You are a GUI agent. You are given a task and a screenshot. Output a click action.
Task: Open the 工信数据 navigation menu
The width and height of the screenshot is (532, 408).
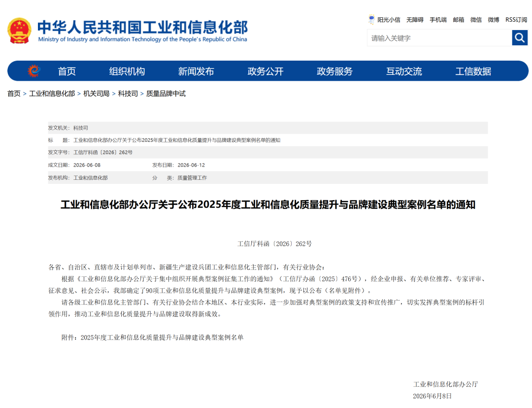pos(473,71)
